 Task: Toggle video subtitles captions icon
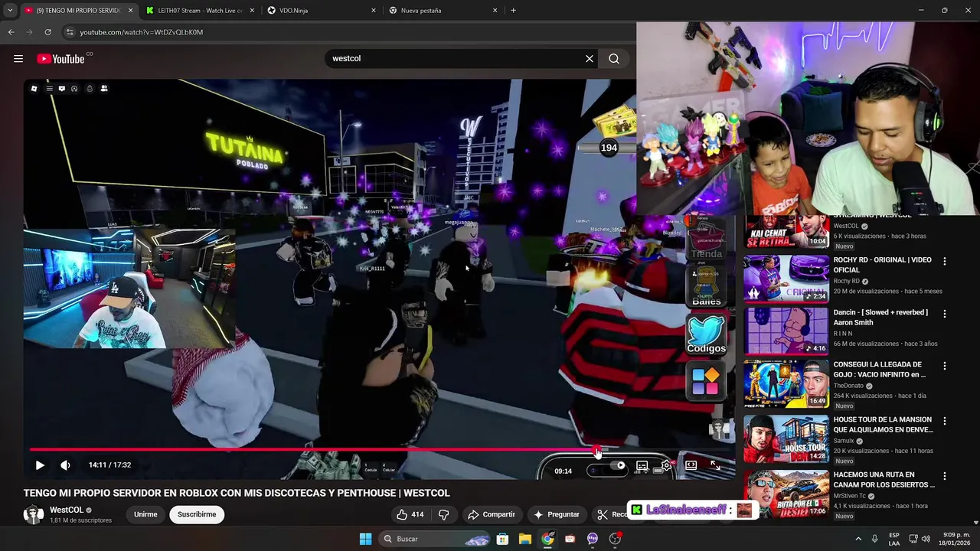pos(642,465)
